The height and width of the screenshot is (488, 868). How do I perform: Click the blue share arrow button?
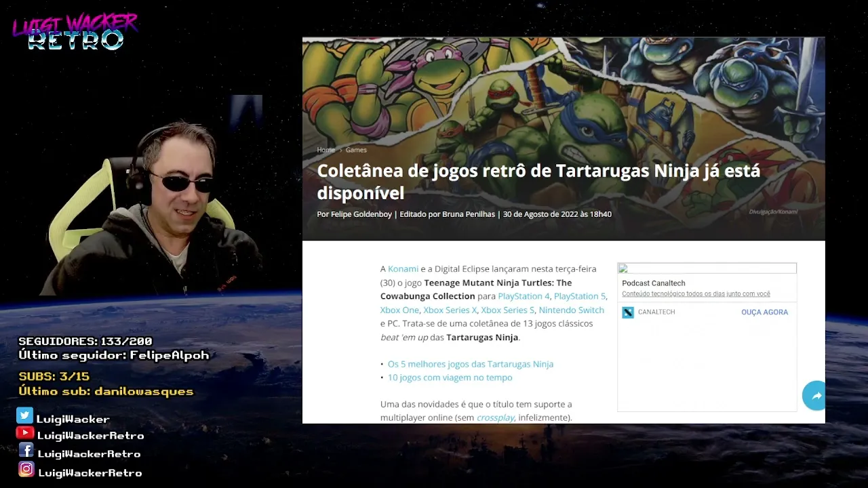pyautogui.click(x=814, y=396)
